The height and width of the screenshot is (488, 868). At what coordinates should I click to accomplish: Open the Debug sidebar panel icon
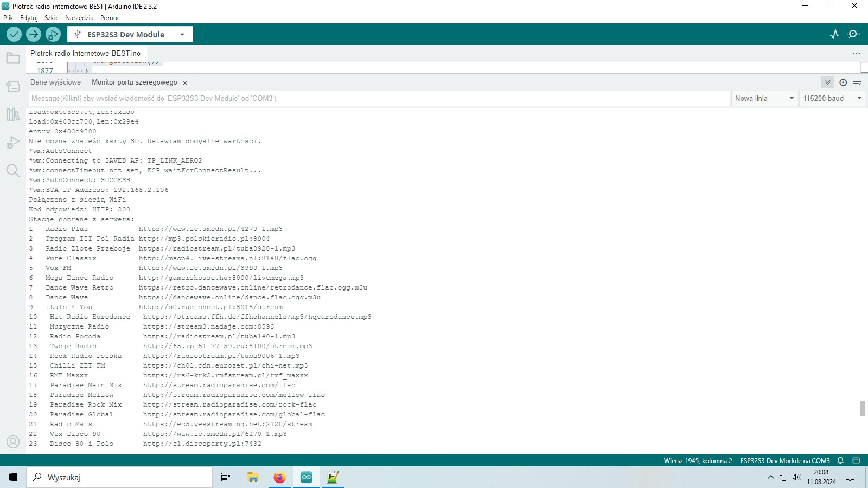tap(13, 143)
